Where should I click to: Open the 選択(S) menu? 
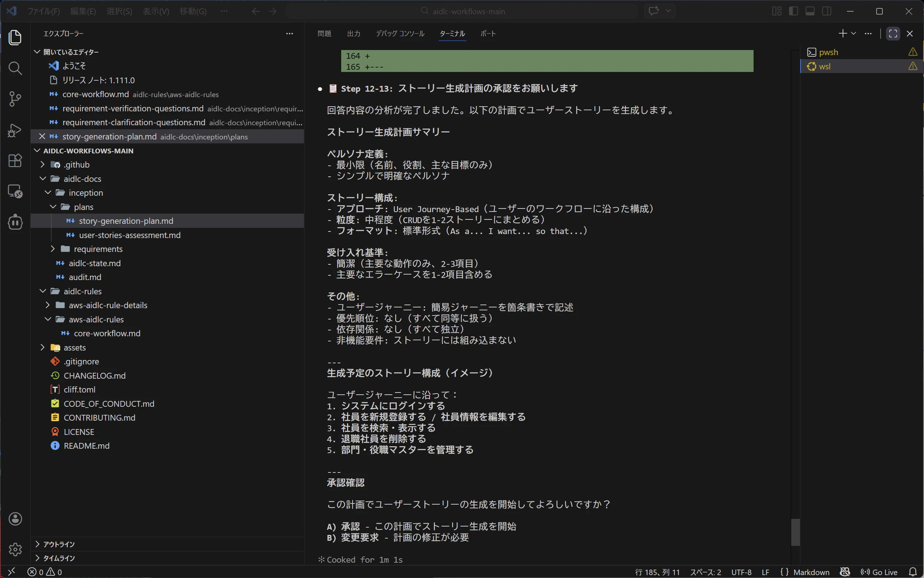click(x=119, y=11)
